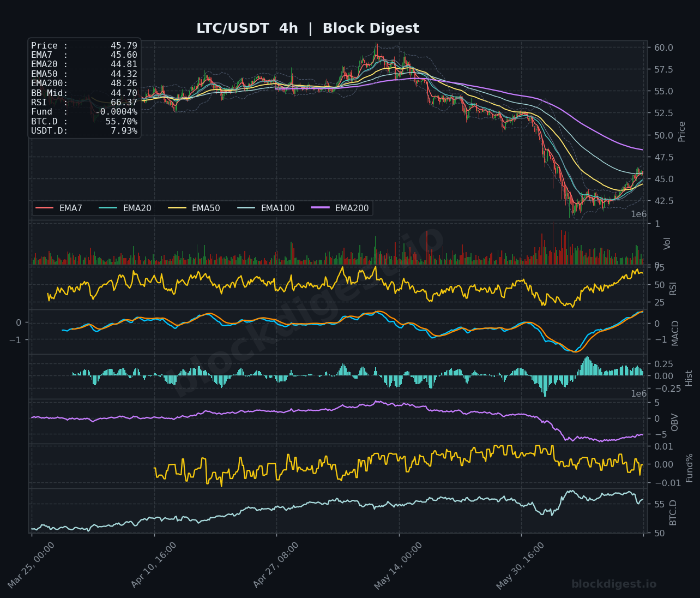Click the 45.0 price axis tick
Image resolution: width=700 pixels, height=598 pixels.
[663, 179]
